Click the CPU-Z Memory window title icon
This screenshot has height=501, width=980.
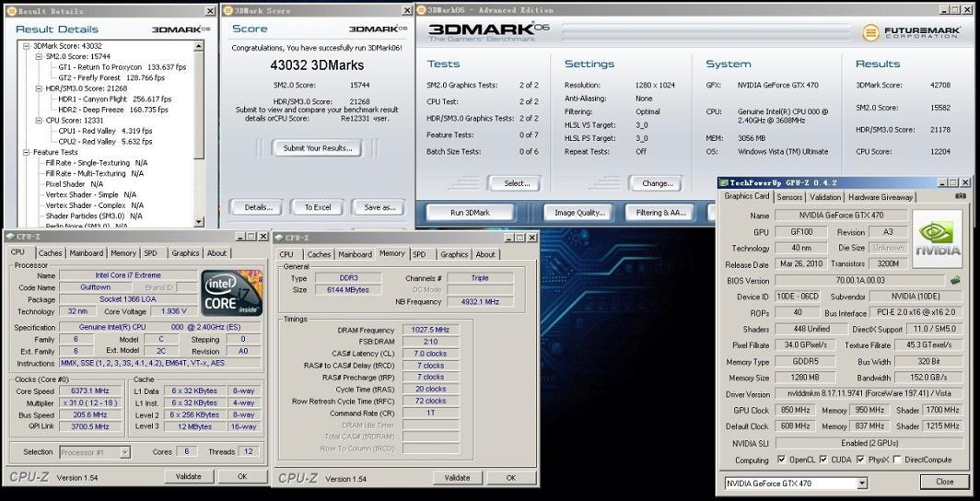pos(278,238)
